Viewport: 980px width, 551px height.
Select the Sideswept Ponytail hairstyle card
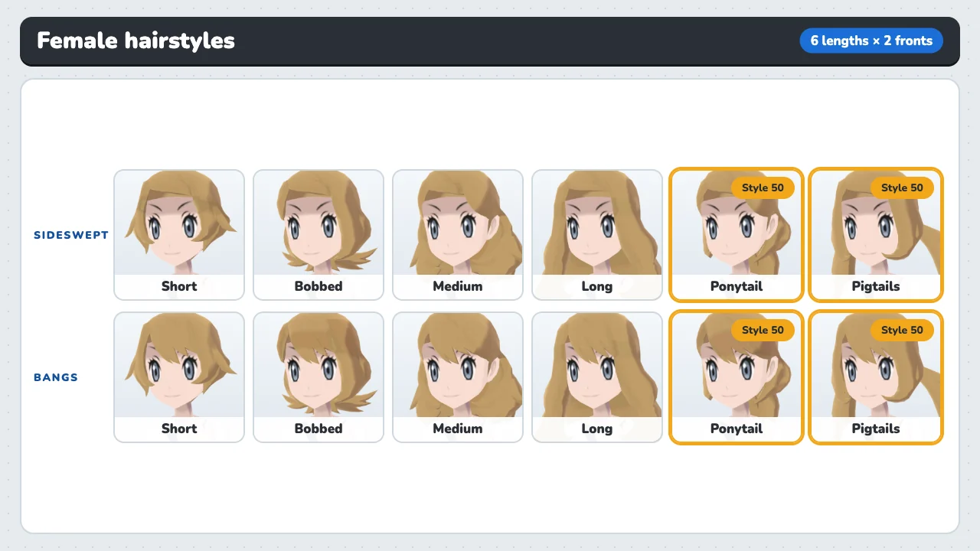737,235
